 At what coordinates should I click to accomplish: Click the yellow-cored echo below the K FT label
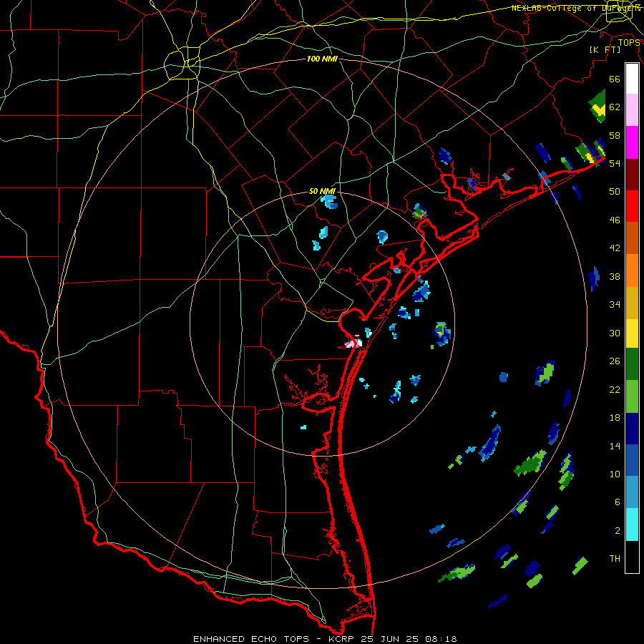pos(598,107)
